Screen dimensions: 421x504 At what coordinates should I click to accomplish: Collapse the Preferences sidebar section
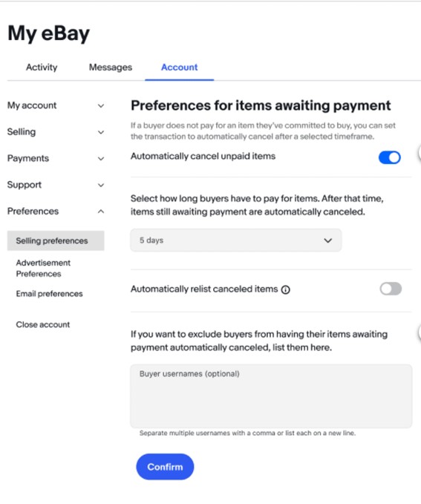coord(56,212)
